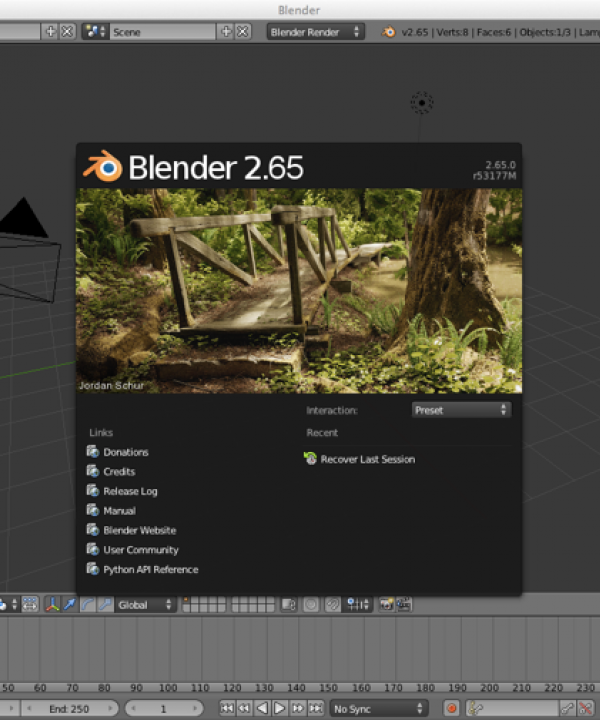Open the Global transform orientation dropdown
The image size is (600, 720).
145,605
